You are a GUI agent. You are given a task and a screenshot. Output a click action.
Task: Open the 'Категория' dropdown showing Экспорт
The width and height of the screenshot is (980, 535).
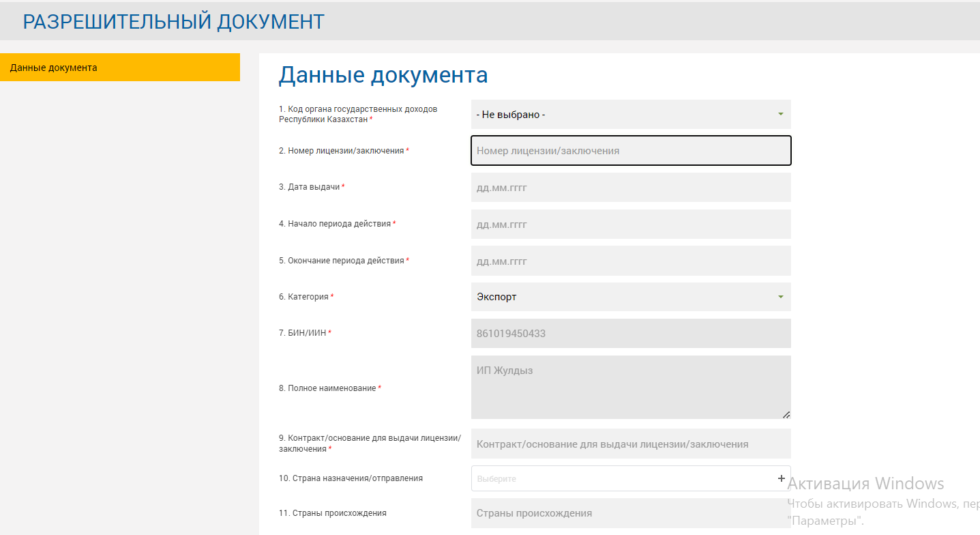(x=621, y=297)
